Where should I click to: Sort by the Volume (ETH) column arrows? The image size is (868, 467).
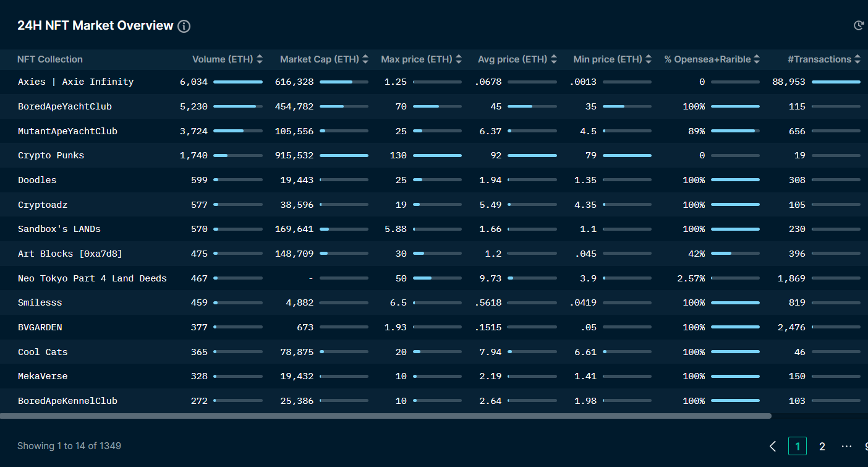(260, 59)
